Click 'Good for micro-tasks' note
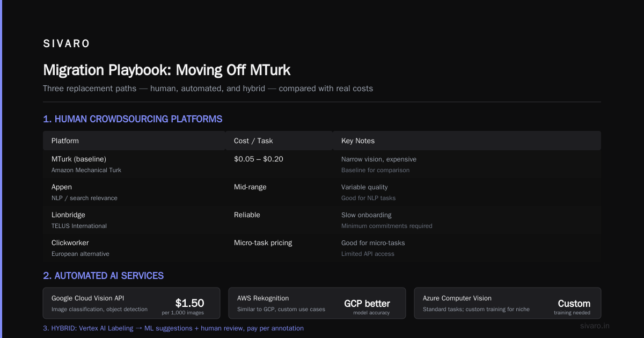The width and height of the screenshot is (644, 338). (373, 243)
